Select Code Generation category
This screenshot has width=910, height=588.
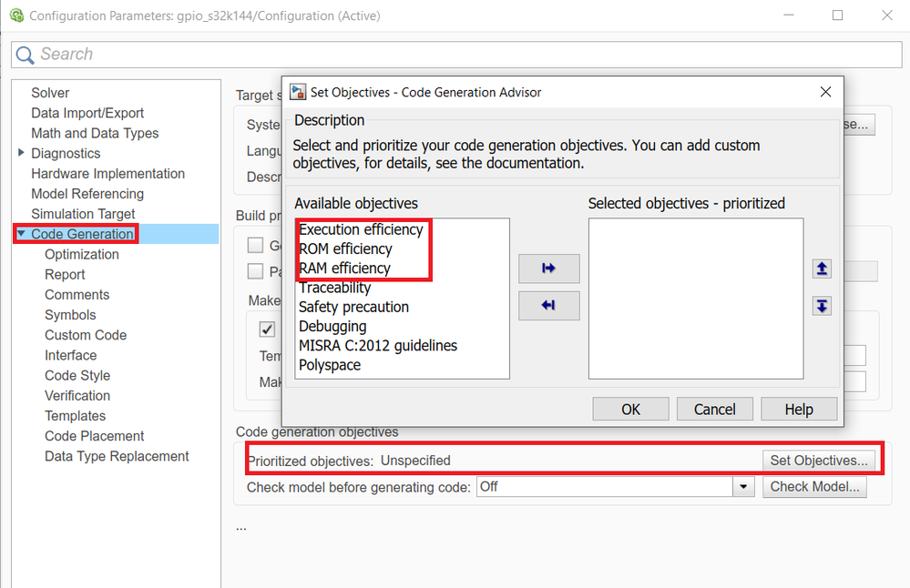pos(82,234)
